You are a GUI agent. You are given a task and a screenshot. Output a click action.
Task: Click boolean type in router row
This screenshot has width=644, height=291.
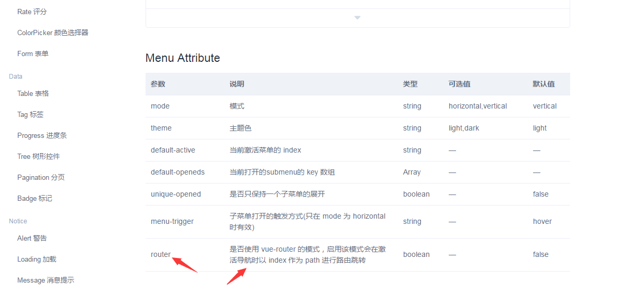point(416,254)
